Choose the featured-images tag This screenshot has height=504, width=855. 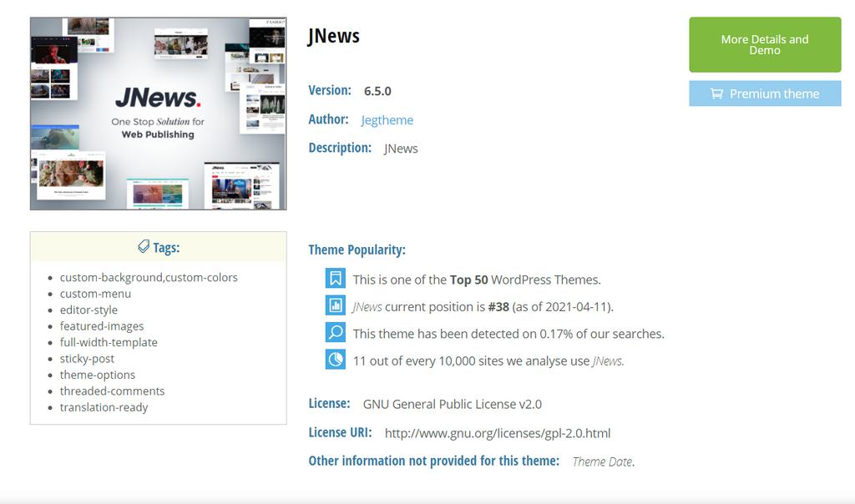point(102,326)
